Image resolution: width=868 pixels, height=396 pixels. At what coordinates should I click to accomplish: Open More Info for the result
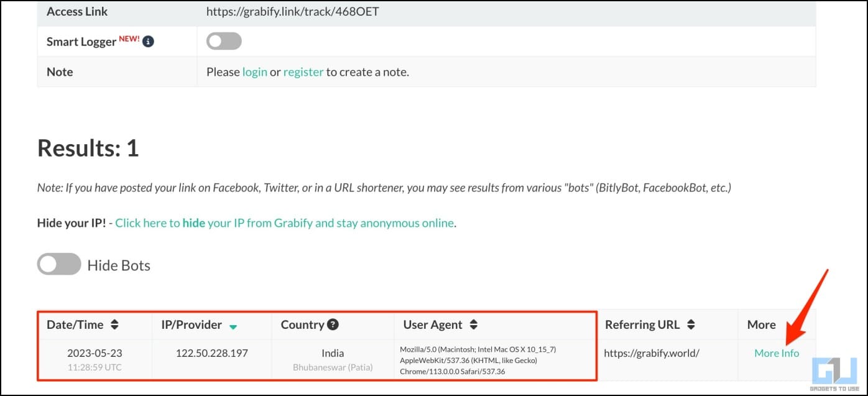tap(777, 353)
